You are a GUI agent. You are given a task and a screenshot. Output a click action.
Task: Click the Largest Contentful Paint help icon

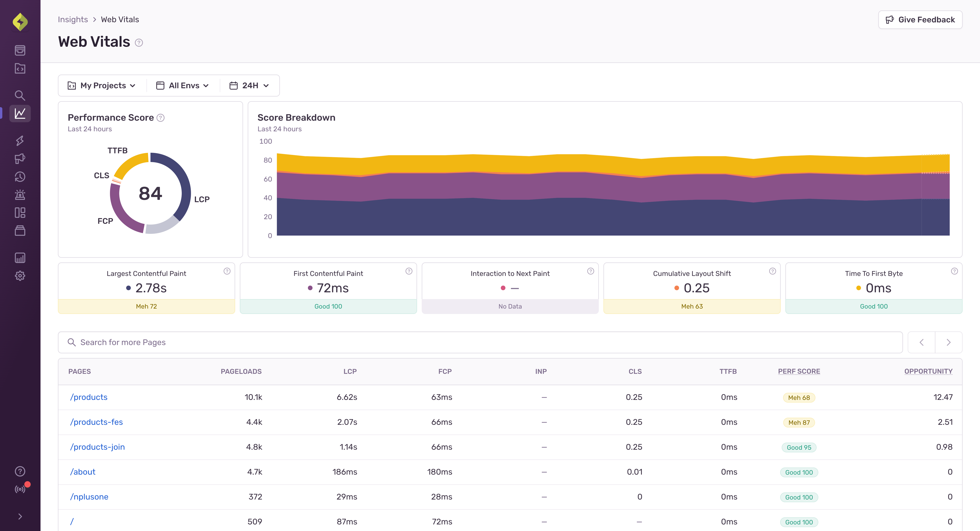(x=227, y=271)
